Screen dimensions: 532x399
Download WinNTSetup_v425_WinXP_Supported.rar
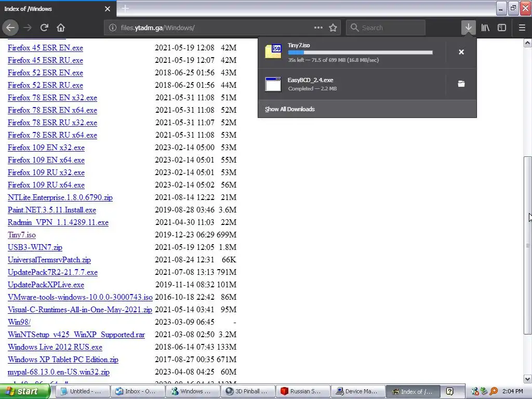(x=76, y=335)
